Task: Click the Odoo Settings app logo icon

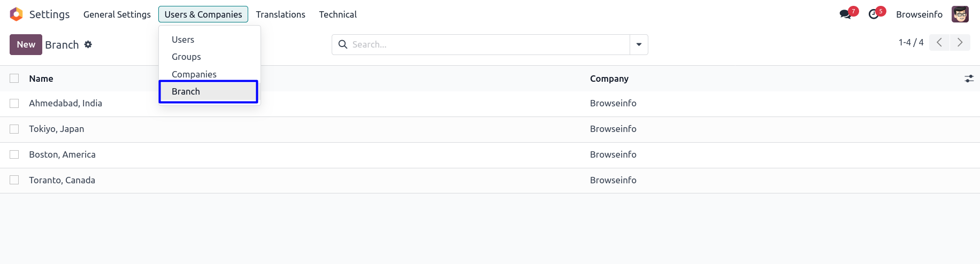Action: [x=17, y=14]
